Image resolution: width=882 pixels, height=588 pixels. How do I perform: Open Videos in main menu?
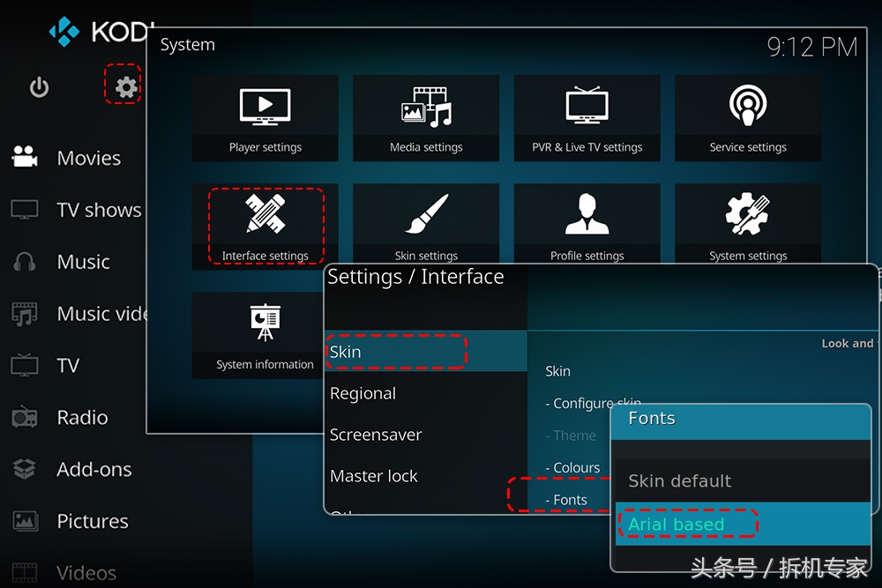(x=86, y=573)
